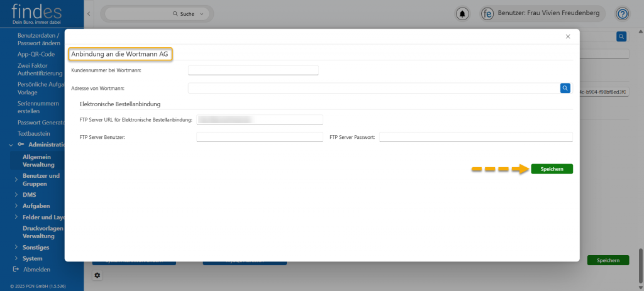Click the search magnifier beside Adresse von Wortmann
This screenshot has height=291, width=644.
pos(565,88)
